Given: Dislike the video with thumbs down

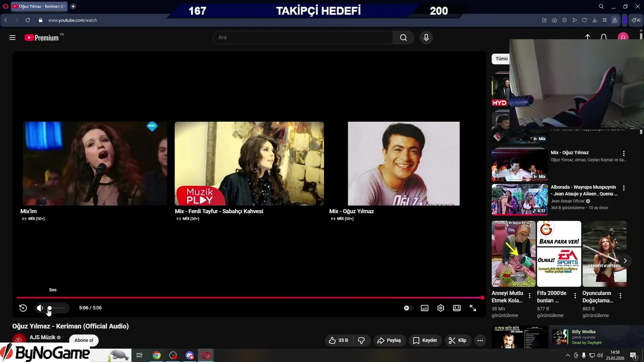Looking at the screenshot, I should tap(361, 340).
